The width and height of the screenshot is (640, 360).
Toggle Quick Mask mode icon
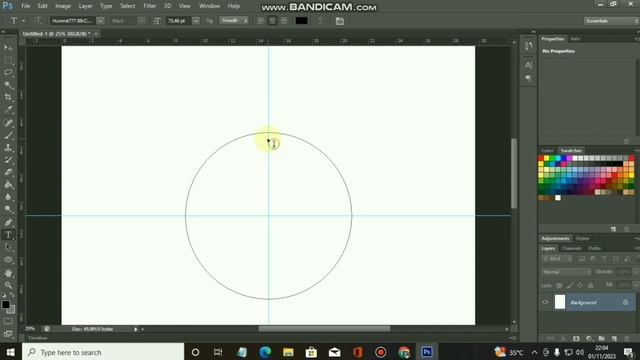(8, 321)
